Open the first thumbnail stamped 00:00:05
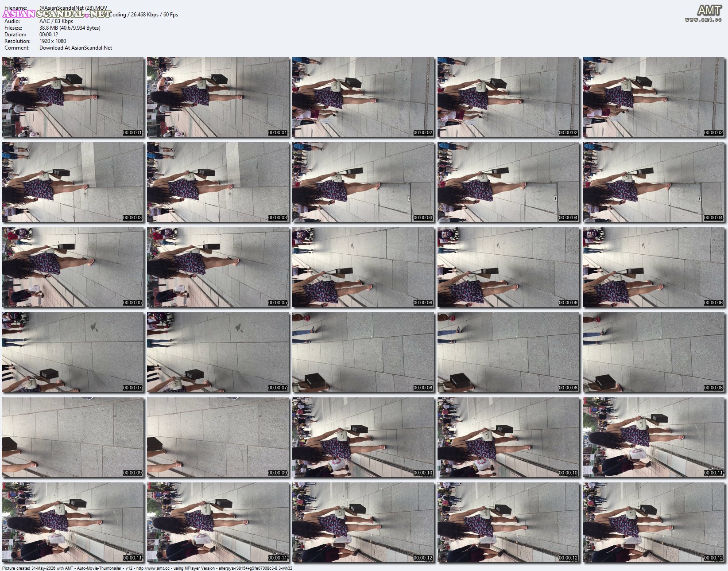The height and width of the screenshot is (571, 728). (73, 267)
